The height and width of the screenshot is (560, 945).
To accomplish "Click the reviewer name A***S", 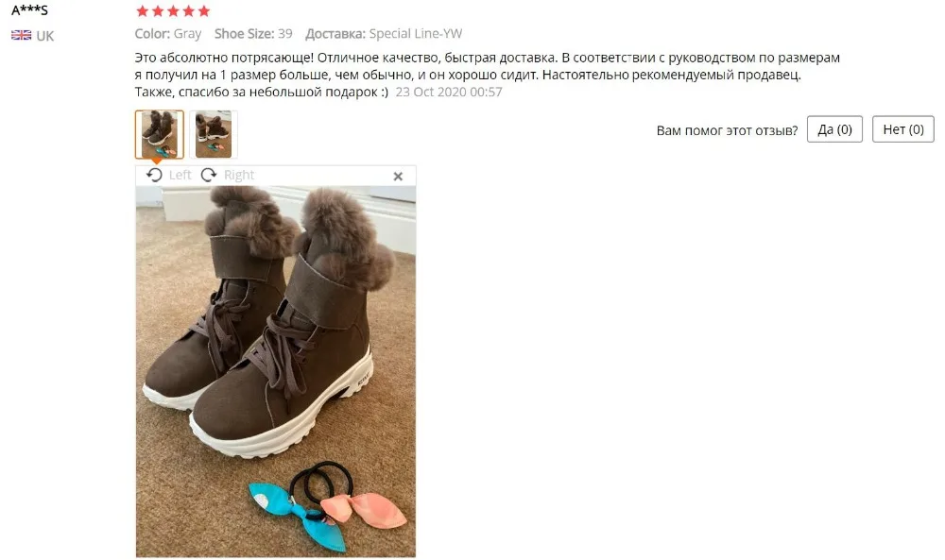I will 29,10.
